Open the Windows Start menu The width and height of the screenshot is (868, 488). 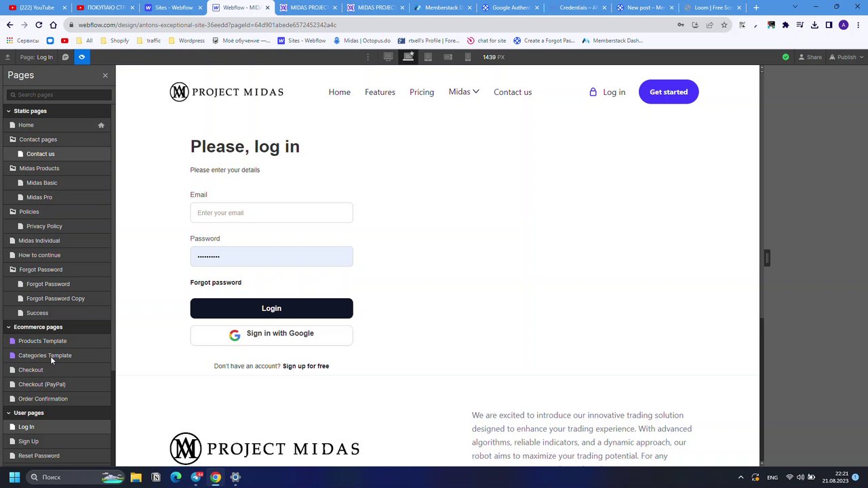14,477
